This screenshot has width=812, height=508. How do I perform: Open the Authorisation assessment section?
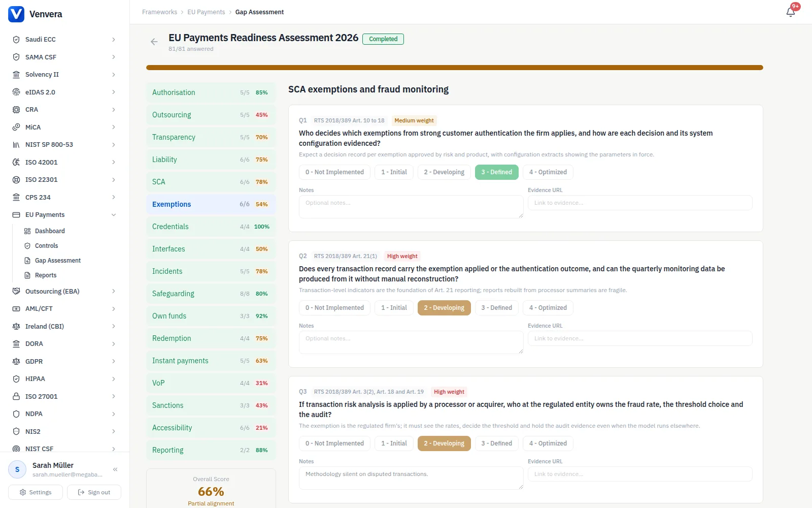coord(211,92)
